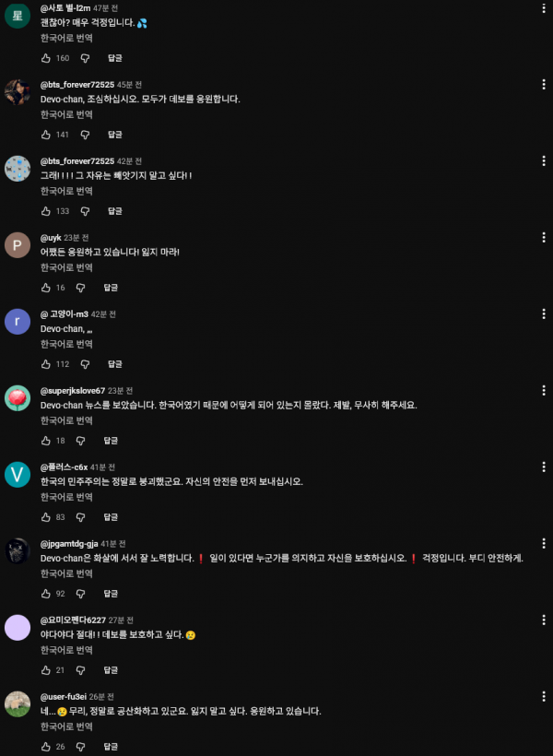Click 한국어로 번역 under @user-fu3ei comment
Image resolution: width=553 pixels, height=756 pixels.
pyautogui.click(x=66, y=726)
